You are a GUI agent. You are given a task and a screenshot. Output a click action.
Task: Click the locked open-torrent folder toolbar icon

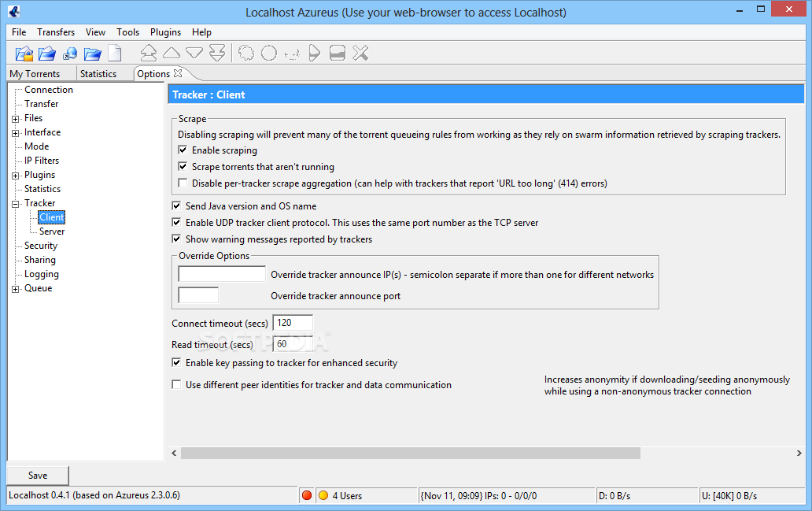pos(24,53)
